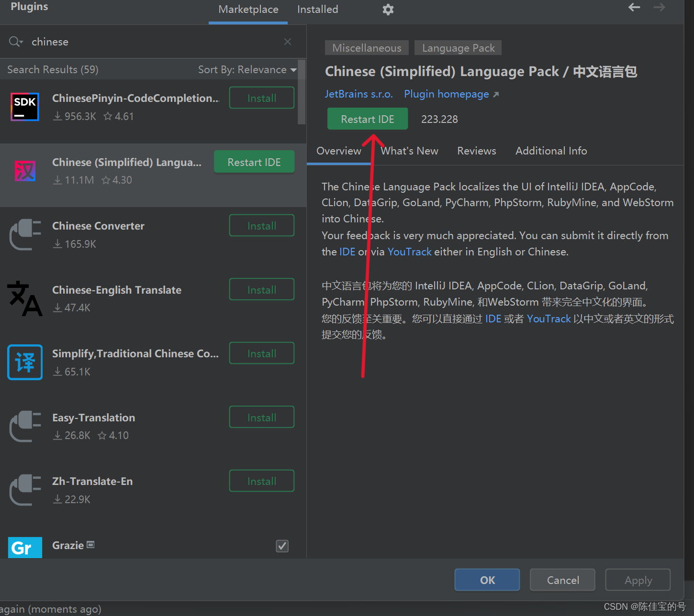Toggle the Grazie plugin enabled checkbox
This screenshot has height=616, width=694.
tap(282, 546)
